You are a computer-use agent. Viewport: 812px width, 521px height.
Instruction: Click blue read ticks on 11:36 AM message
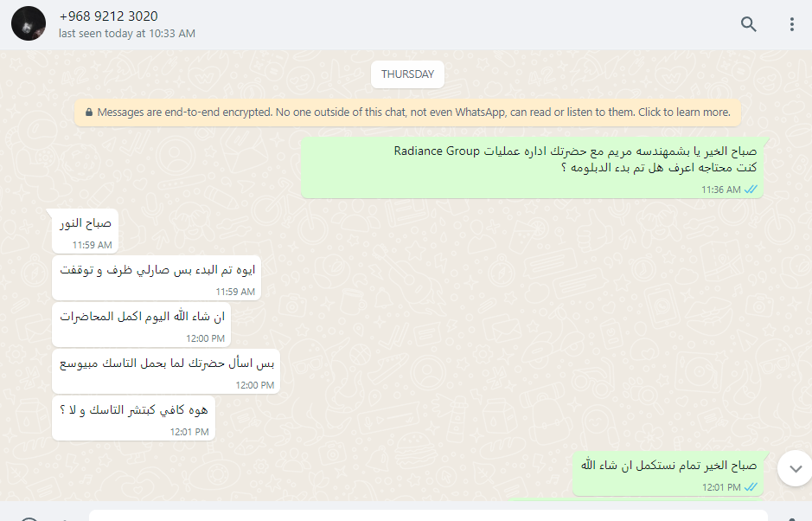(751, 190)
